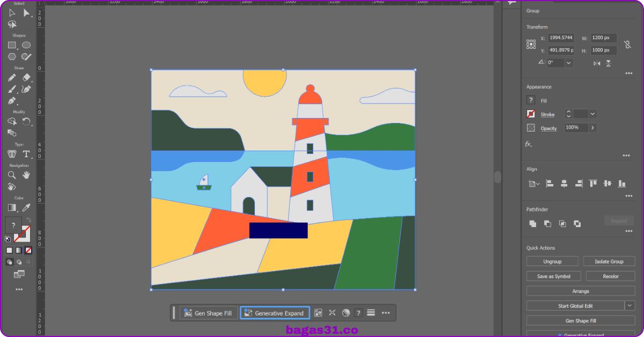The width and height of the screenshot is (644, 337).
Task: Click the Ungroup button
Action: click(552, 261)
